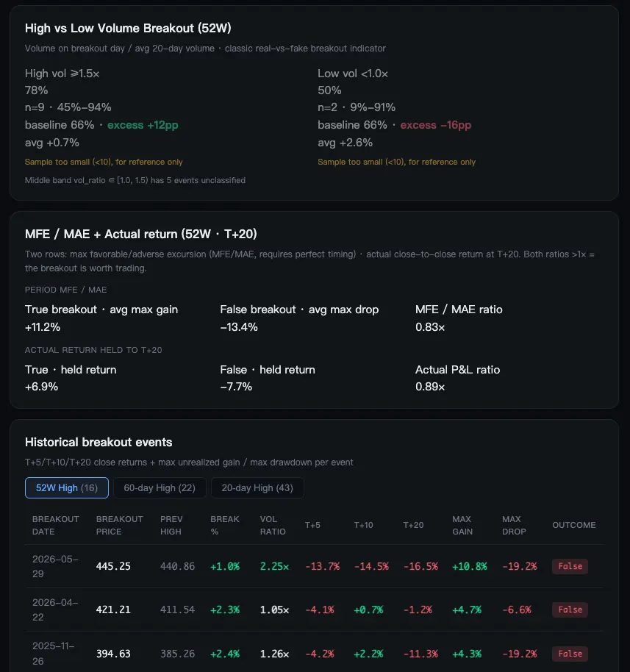Click previous high value 440.86
Screen dimensions: 630x672
pyautogui.click(x=177, y=566)
